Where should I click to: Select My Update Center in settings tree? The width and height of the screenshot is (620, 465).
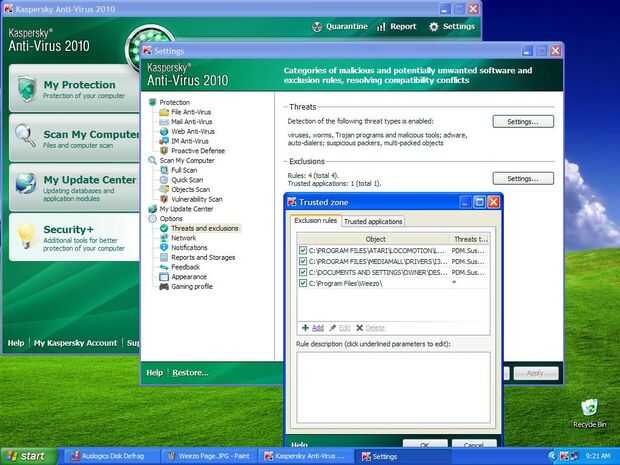pos(186,209)
